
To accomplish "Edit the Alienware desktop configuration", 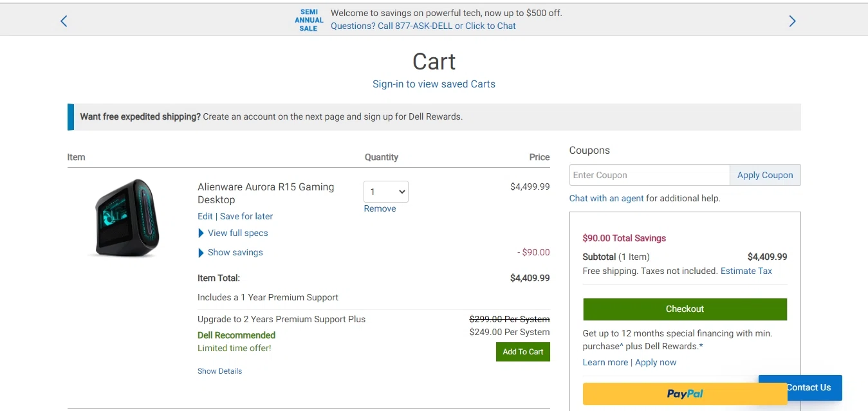I will coord(205,216).
